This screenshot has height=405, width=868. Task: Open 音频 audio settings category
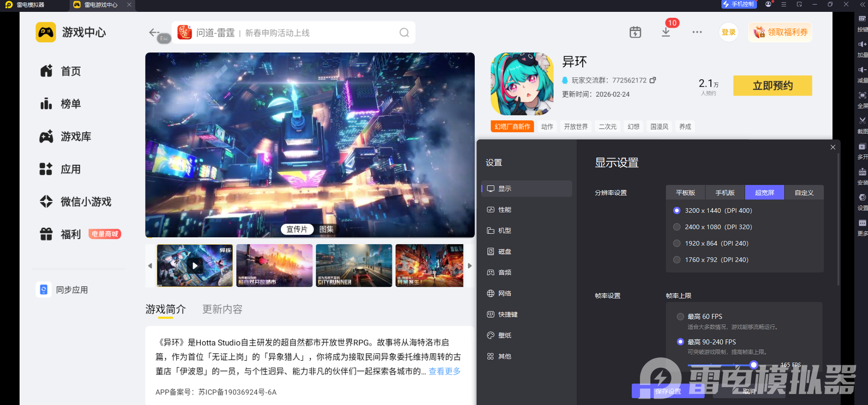coord(527,272)
